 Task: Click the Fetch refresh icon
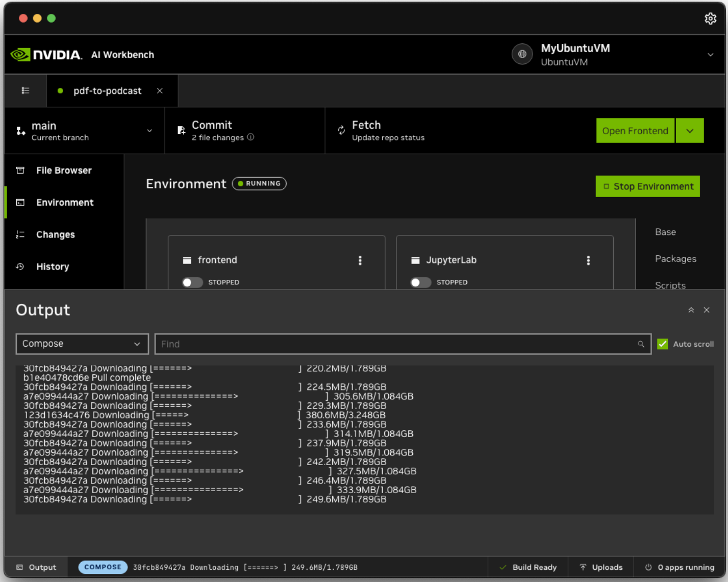tap(341, 131)
